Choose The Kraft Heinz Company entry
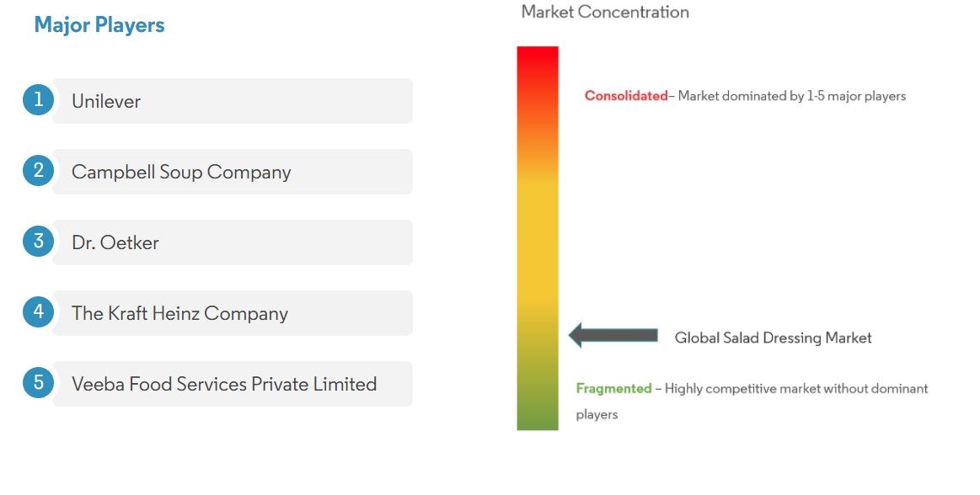Screen dimensions: 980x495 (x=233, y=312)
